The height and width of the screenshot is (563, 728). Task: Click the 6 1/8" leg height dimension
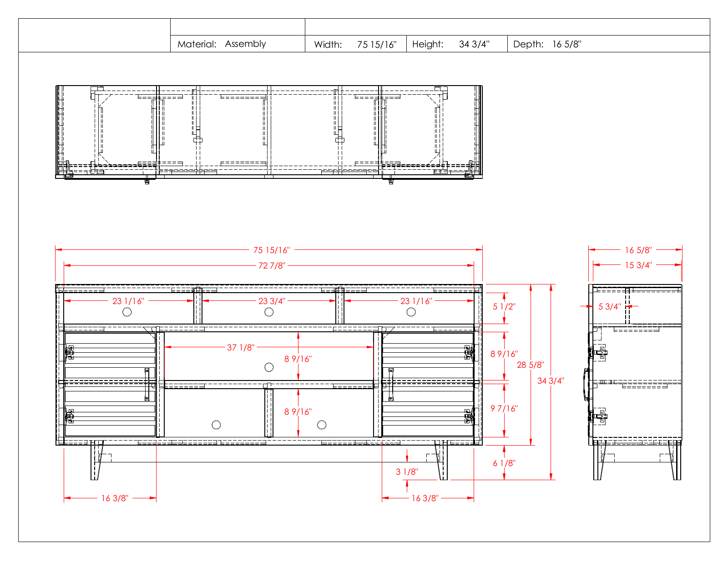504,463
